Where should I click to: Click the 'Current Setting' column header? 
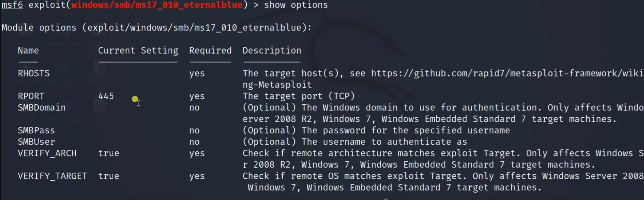click(138, 51)
